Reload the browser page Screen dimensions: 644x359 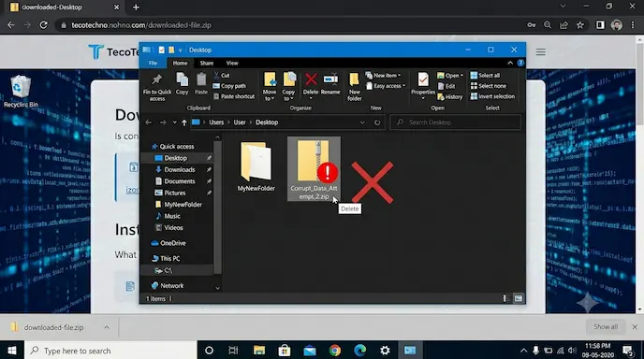(43, 25)
